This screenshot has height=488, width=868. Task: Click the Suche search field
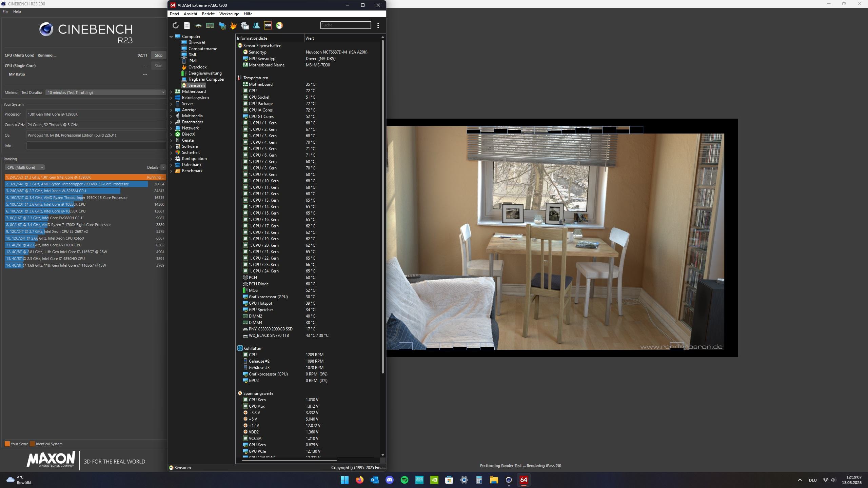(x=346, y=25)
